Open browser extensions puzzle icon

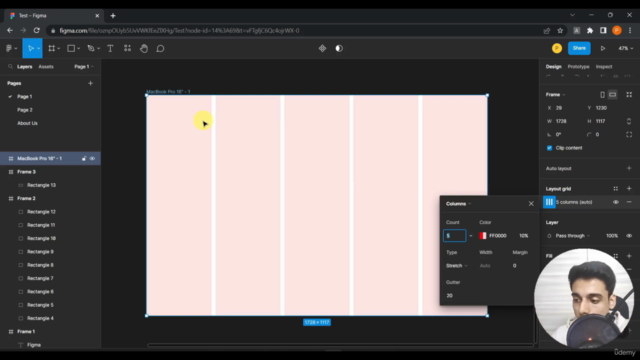click(x=590, y=31)
